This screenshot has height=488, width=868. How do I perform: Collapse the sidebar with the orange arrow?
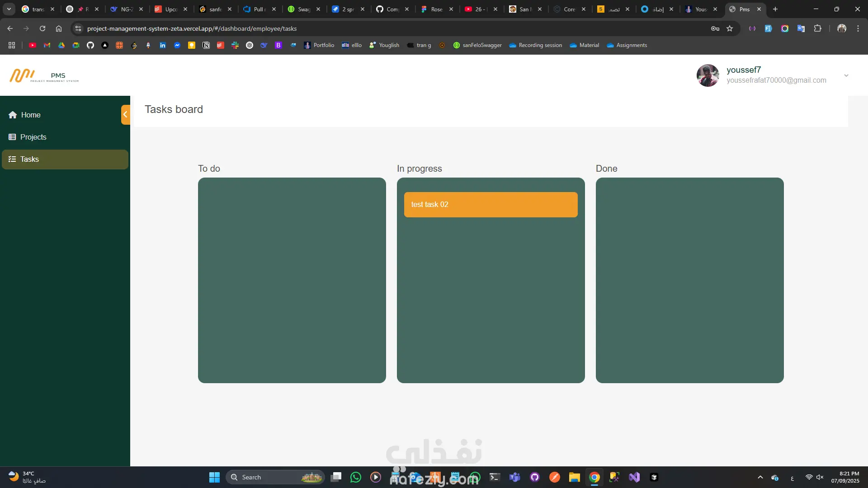(125, 114)
